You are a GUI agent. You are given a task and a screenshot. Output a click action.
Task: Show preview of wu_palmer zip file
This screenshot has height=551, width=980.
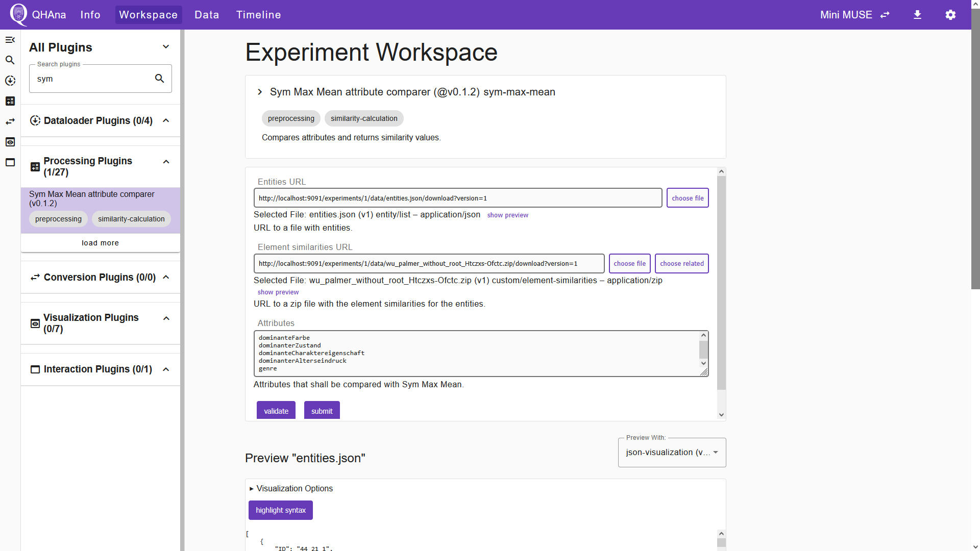point(278,292)
